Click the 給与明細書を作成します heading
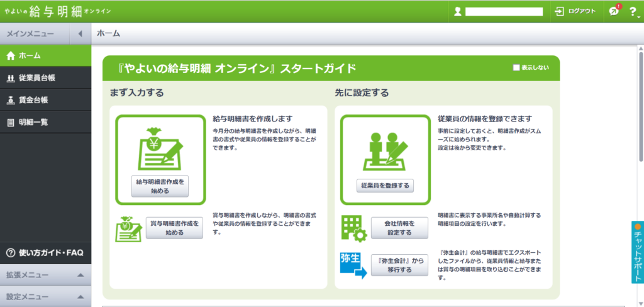 coord(252,119)
